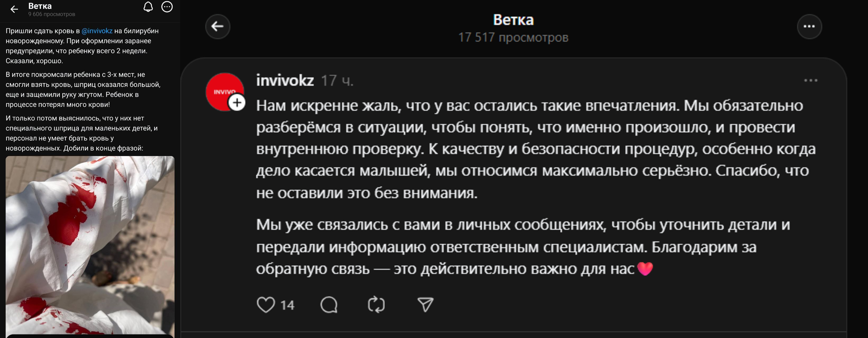Viewport: 868px width, 338px height.
Task: Open the @invivokz mention link
Action: 97,31
